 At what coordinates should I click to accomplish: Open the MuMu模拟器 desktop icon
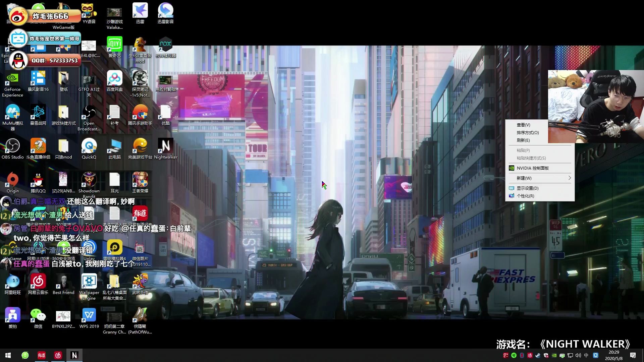pyautogui.click(x=12, y=118)
